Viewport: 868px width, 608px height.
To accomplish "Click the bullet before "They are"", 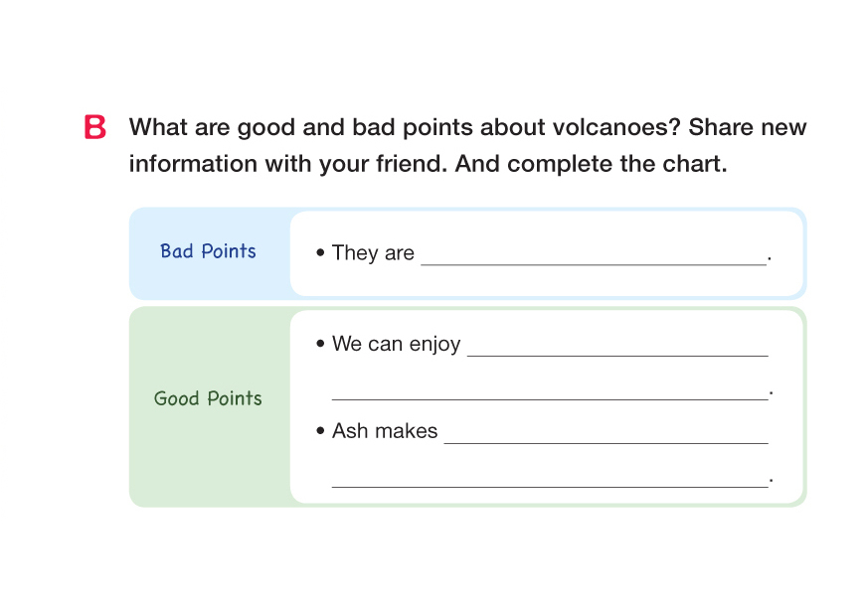I will [320, 253].
